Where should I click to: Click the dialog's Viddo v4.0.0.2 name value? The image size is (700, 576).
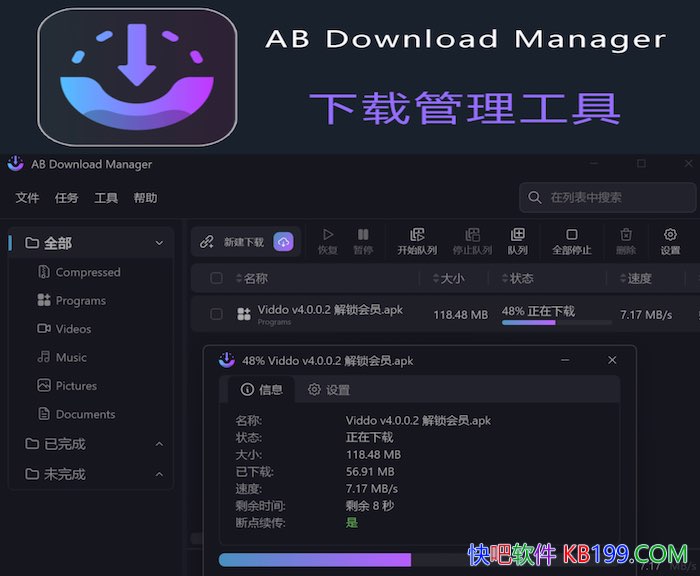[x=418, y=420]
